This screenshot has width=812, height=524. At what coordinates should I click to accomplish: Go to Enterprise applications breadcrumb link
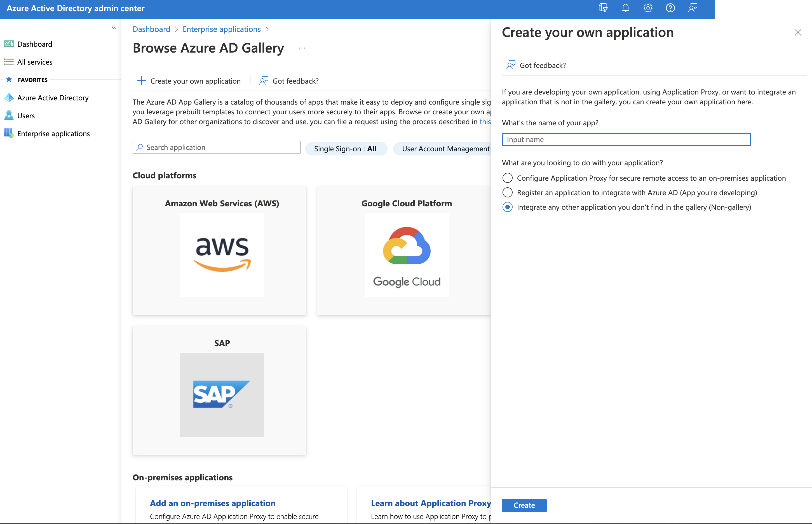pyautogui.click(x=222, y=29)
